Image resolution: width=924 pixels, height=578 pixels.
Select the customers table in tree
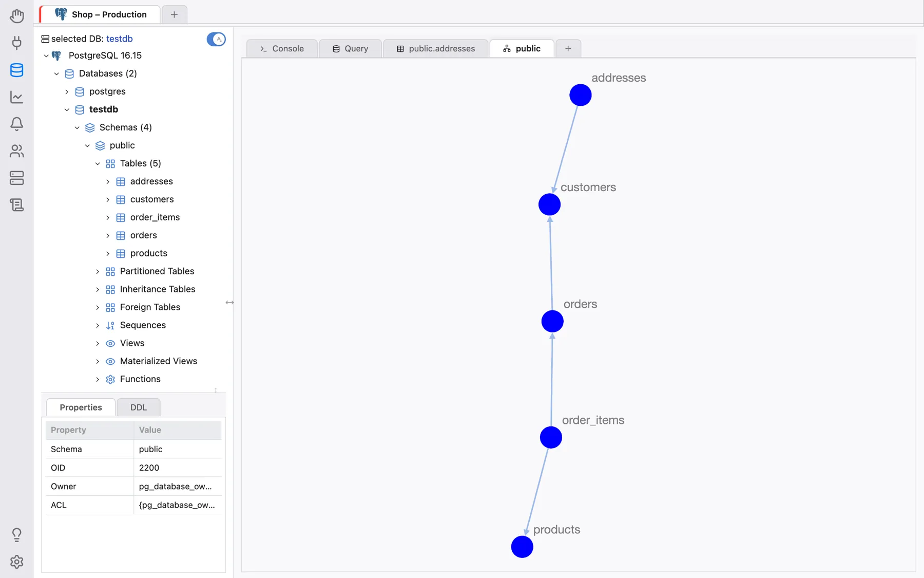pos(152,199)
